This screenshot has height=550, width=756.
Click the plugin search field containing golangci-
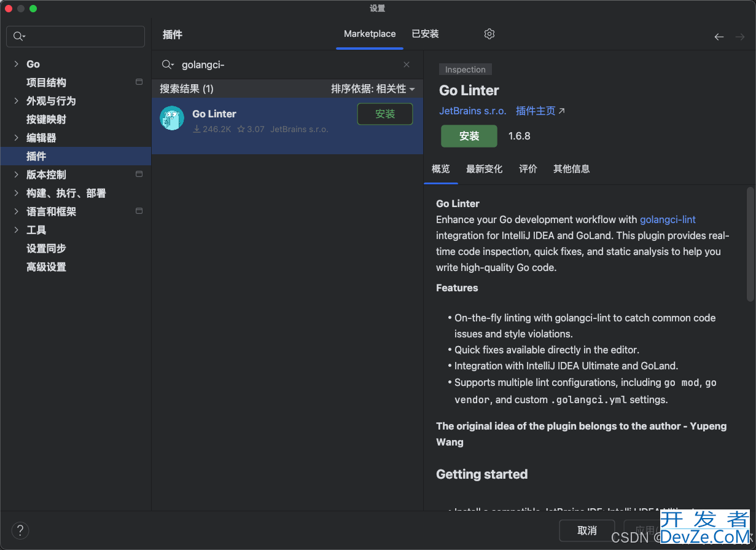tap(287, 65)
